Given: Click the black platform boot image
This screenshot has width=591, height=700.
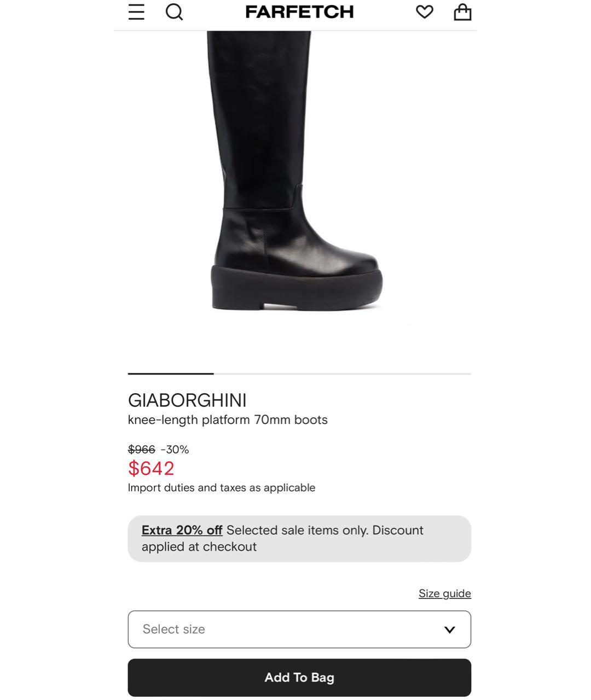Looking at the screenshot, I should click(296, 171).
